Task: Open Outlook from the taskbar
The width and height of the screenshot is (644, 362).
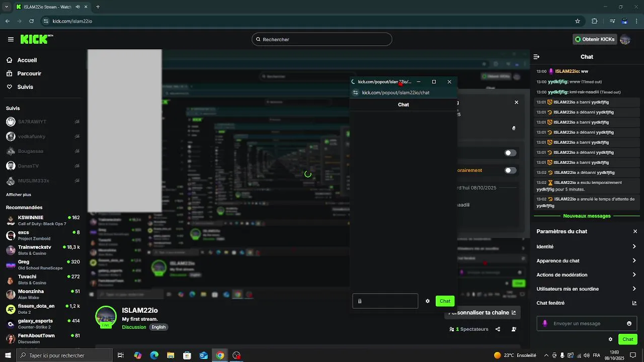Action: coord(204,355)
